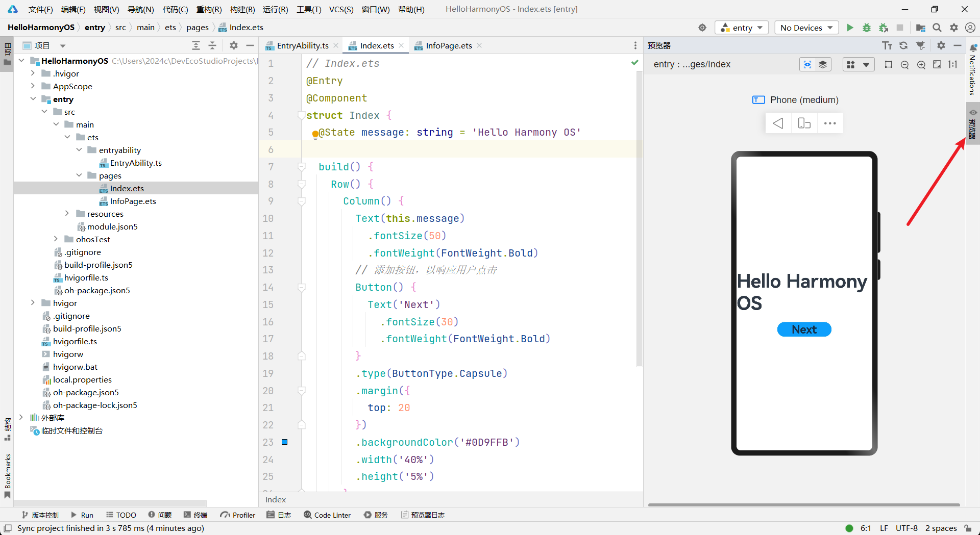Screen dimensions: 980x535
Task: Open editor tabs more options menu
Action: tap(635, 45)
